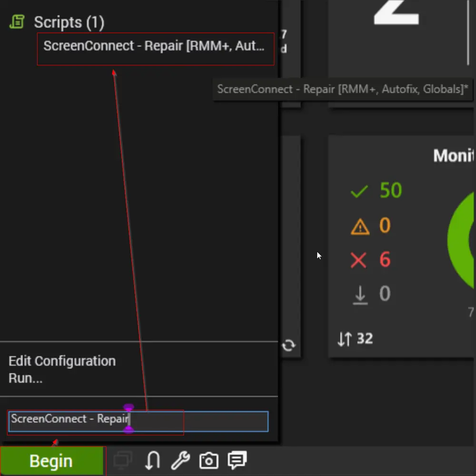Click the Monitors panel title

click(x=454, y=156)
